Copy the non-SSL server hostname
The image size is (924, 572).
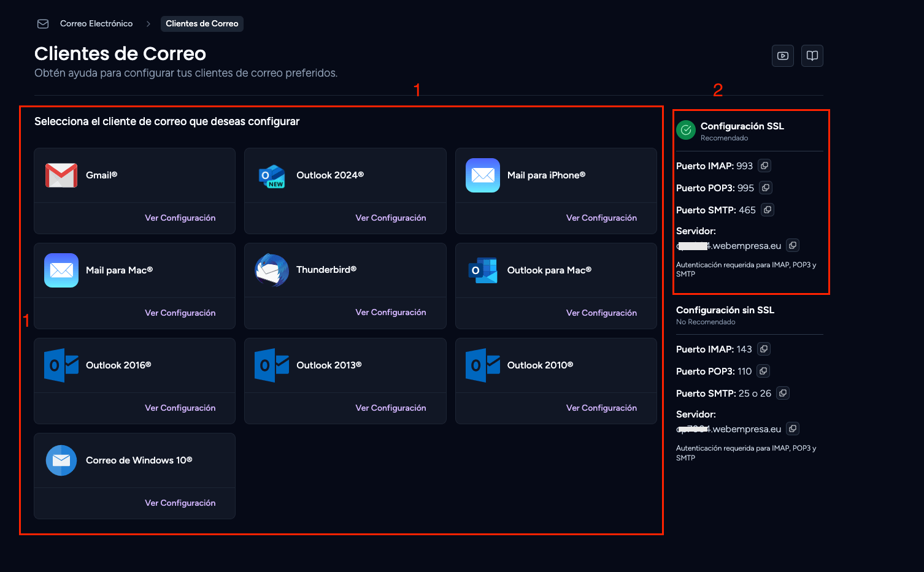pos(793,429)
